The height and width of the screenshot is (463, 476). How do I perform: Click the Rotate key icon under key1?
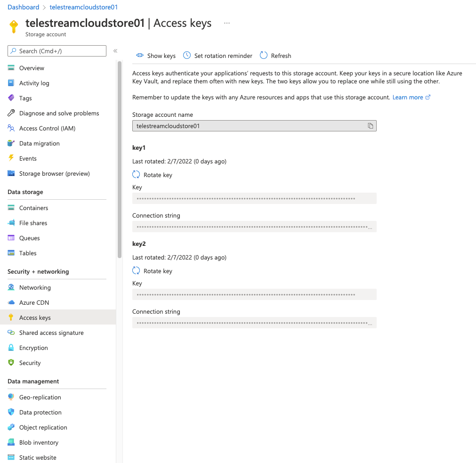[136, 175]
